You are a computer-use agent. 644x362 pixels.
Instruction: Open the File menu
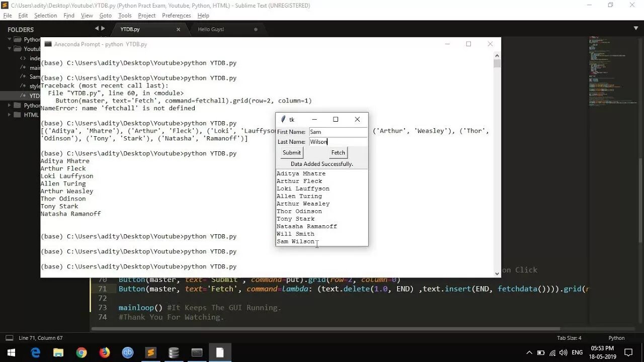click(x=8, y=16)
